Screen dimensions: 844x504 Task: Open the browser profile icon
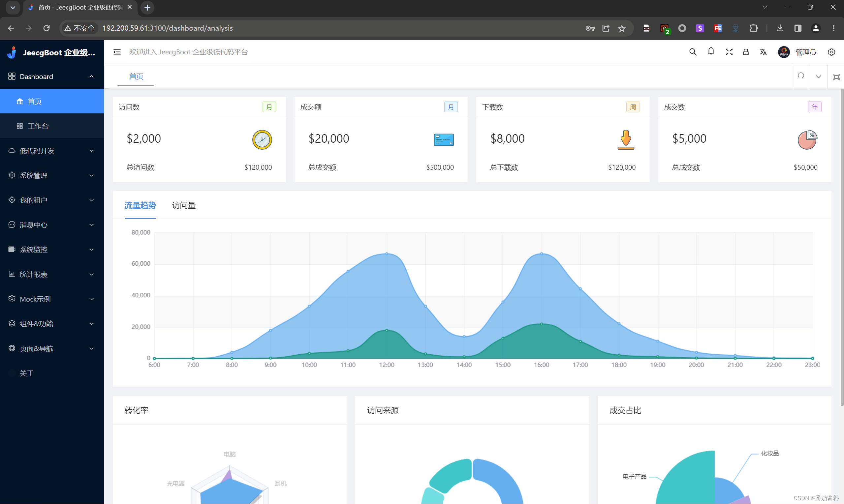coord(815,28)
